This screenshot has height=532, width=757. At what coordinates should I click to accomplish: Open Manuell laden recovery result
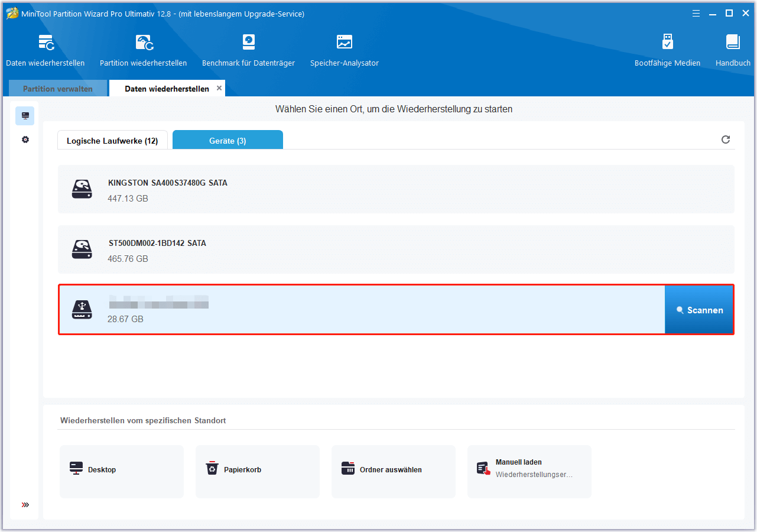[529, 472]
